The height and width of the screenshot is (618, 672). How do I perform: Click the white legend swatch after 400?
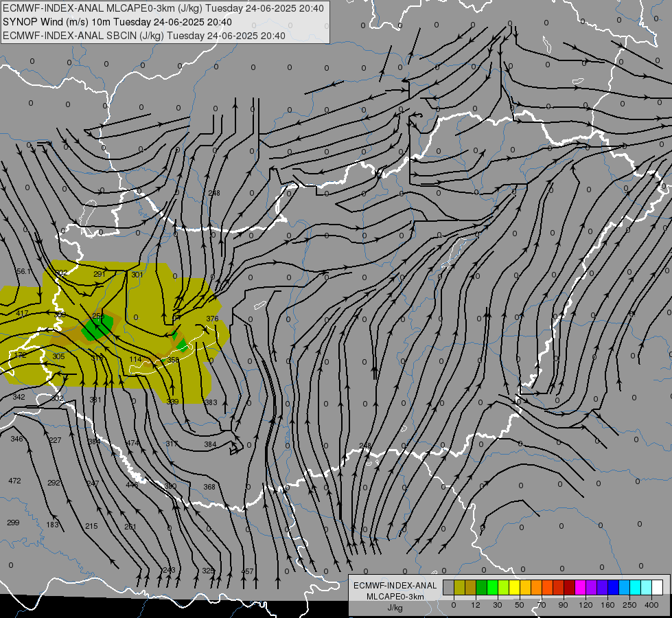(658, 587)
